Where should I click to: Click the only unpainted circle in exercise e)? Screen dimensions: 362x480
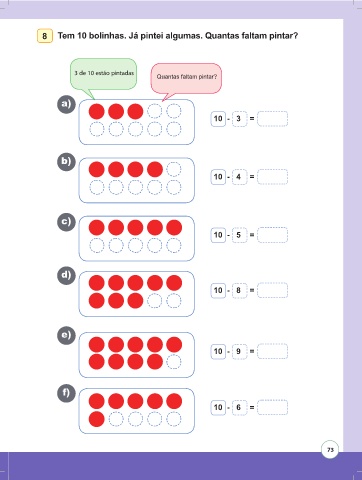coord(174,362)
